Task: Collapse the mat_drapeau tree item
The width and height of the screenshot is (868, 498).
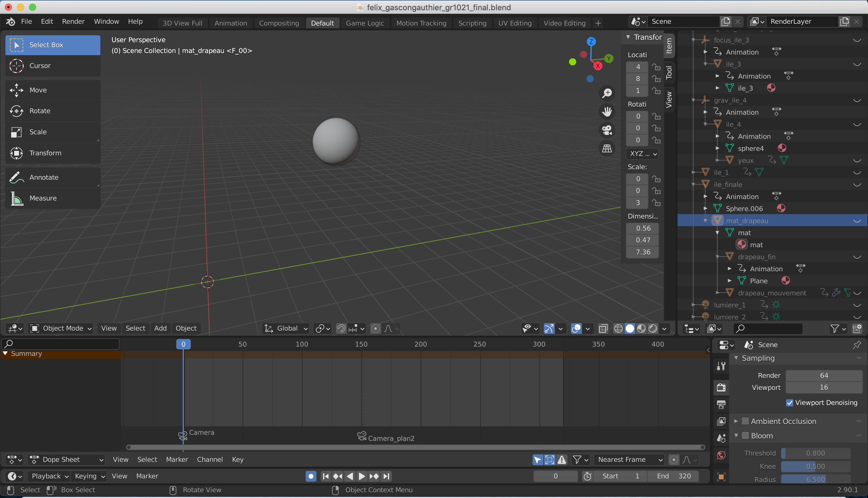Action: point(706,221)
